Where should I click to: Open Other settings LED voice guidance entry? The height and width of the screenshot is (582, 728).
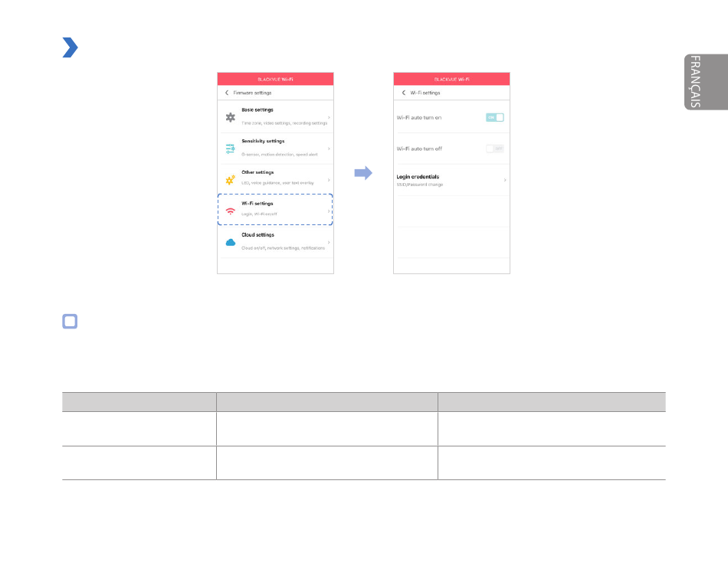click(x=275, y=180)
